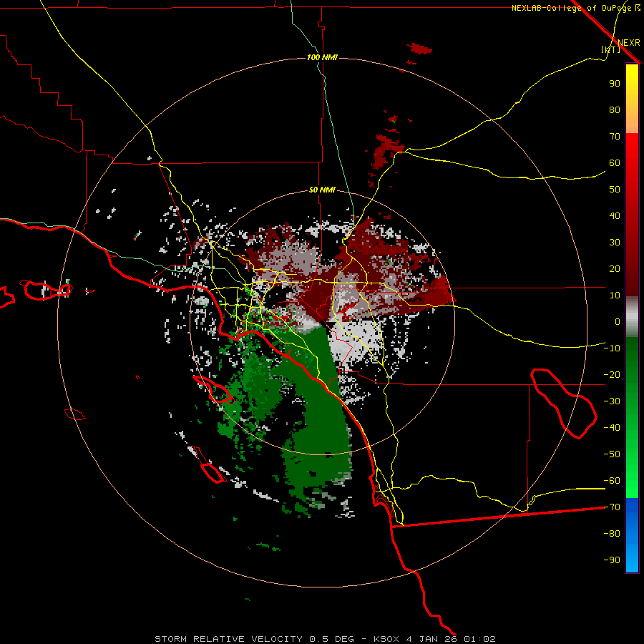Click the "NEXR" label near the color bar
Image resolution: width=644 pixels, height=644 pixels.
tap(629, 43)
